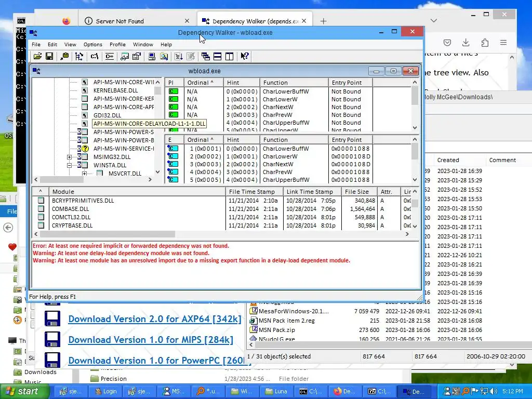Select the API-MS-WIN-CORE-DELAYLOAD-L1-1-1.DLL tree item
Viewport: 532px width, 399px height.
pos(149,124)
